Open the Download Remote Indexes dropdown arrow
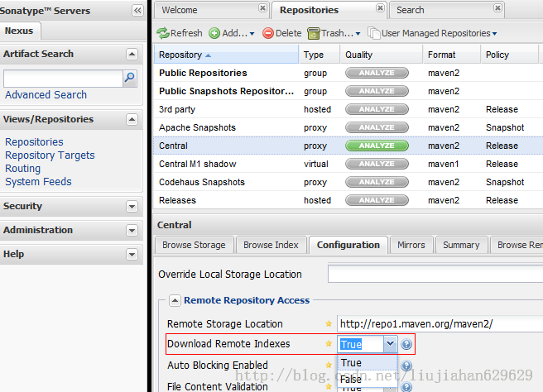 pos(391,344)
